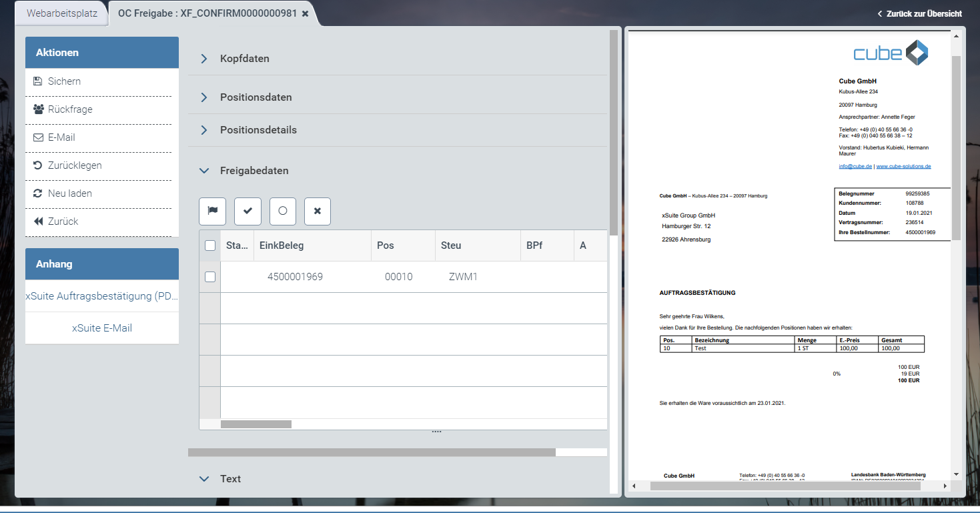This screenshot has width=980, height=513.
Task: Click the checkmark approve icon button
Action: coord(248,211)
